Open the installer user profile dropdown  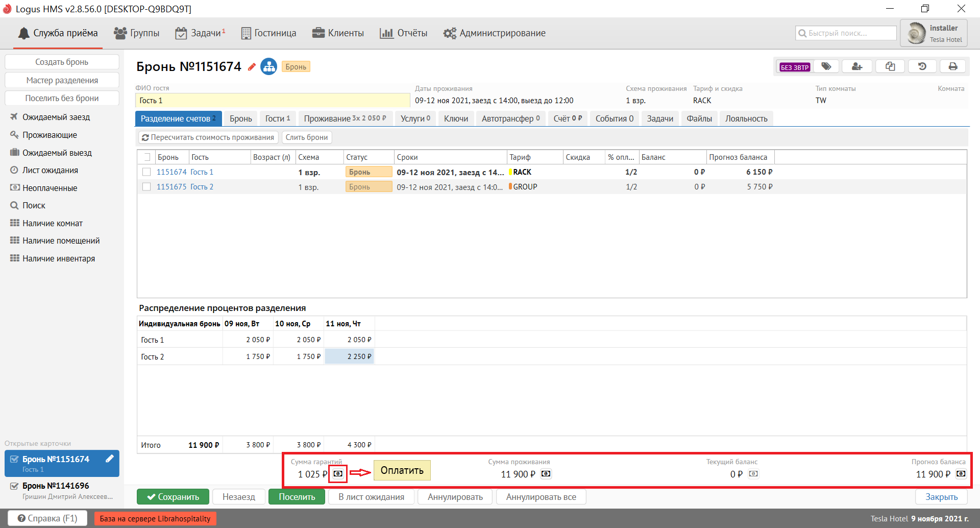tap(934, 33)
